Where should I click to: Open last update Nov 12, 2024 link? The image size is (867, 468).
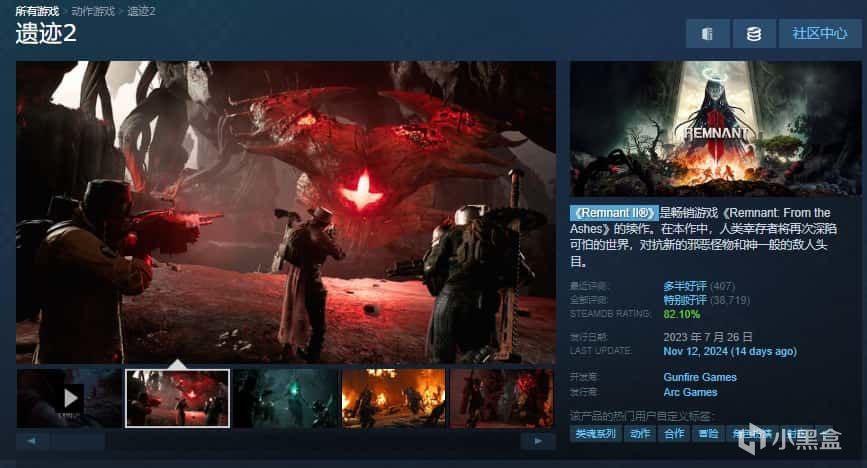point(730,351)
